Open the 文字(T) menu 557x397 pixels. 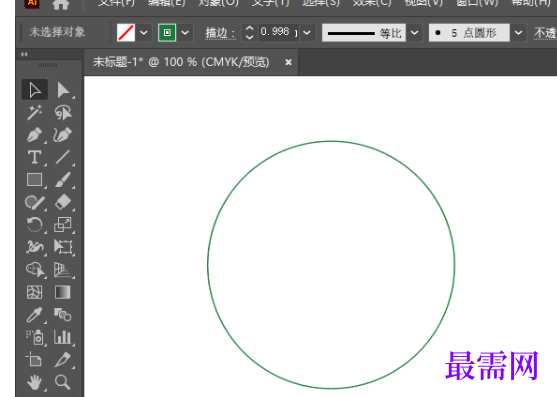[271, 4]
